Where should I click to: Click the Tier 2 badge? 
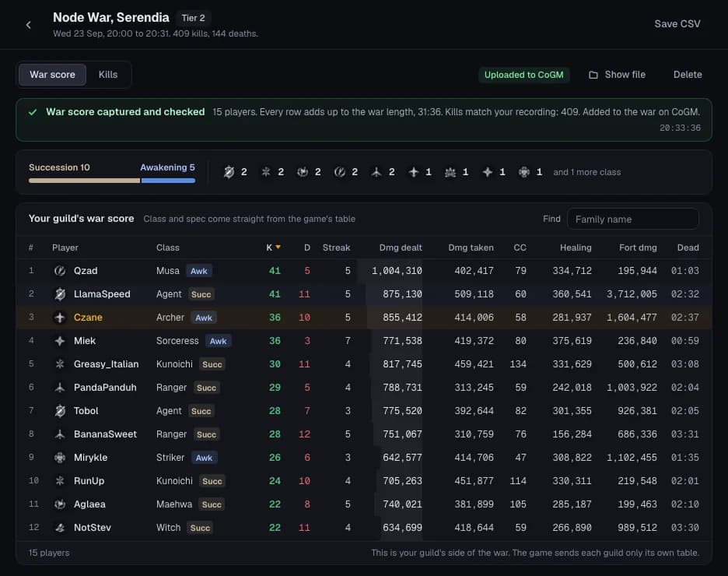(x=193, y=18)
